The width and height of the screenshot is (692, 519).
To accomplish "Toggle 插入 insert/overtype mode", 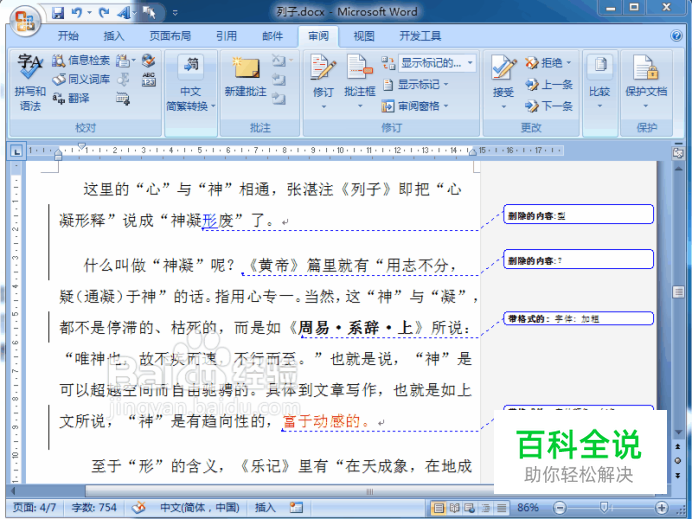I will point(265,508).
